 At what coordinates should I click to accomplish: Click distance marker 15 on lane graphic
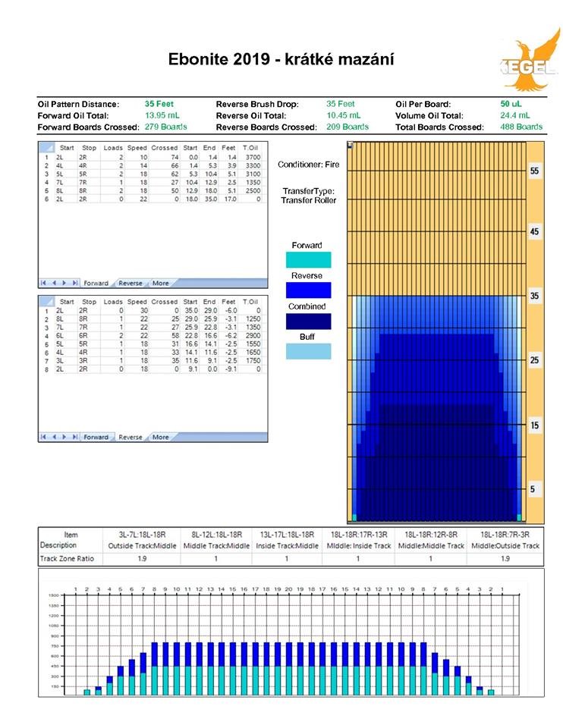(535, 425)
